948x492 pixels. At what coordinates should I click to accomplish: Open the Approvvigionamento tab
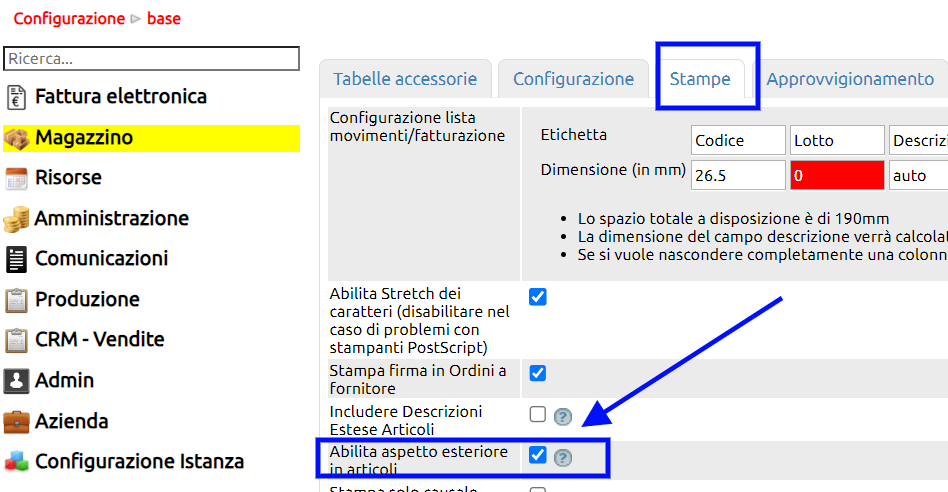(849, 79)
